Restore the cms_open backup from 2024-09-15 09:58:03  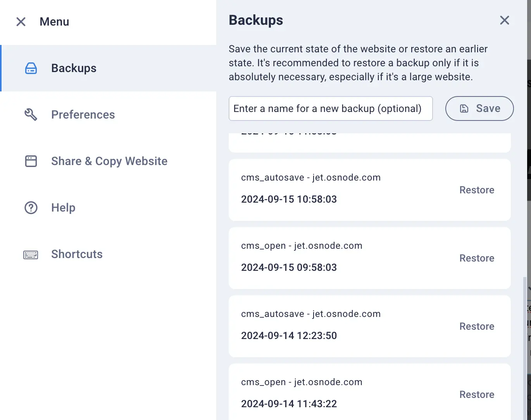click(477, 258)
